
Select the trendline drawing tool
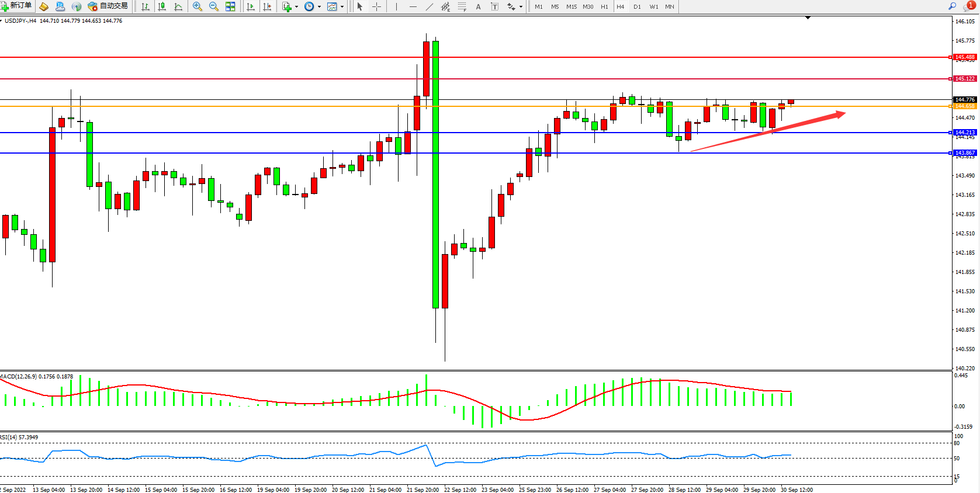[x=430, y=6]
